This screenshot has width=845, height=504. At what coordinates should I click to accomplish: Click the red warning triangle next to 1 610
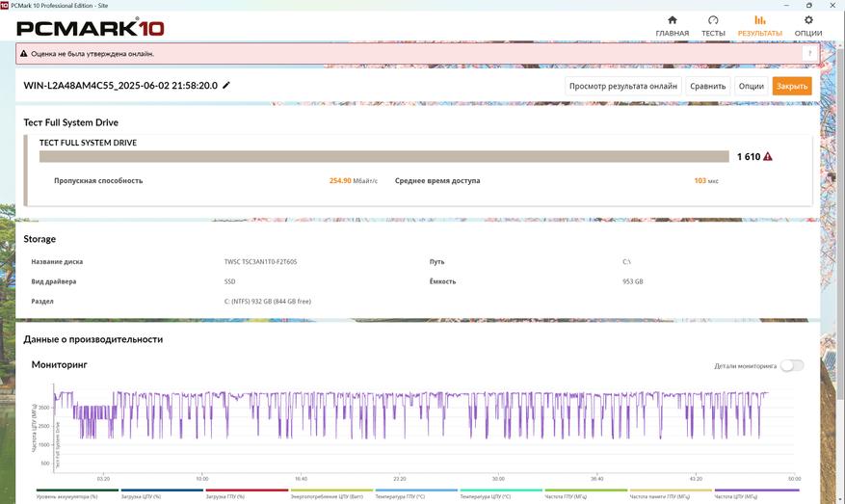coord(768,157)
